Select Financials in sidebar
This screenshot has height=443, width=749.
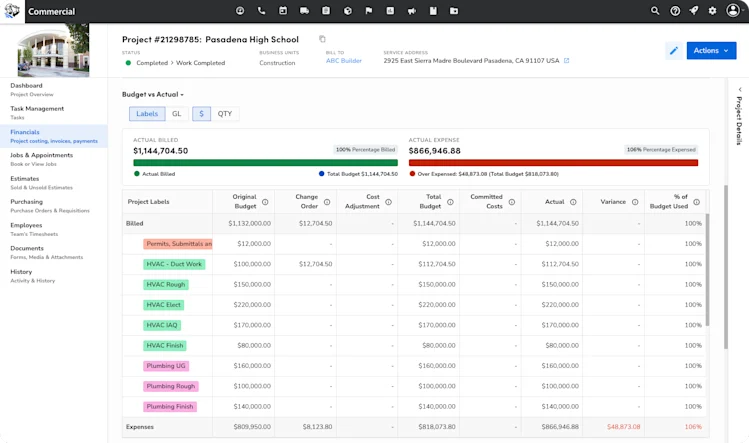[54, 136]
